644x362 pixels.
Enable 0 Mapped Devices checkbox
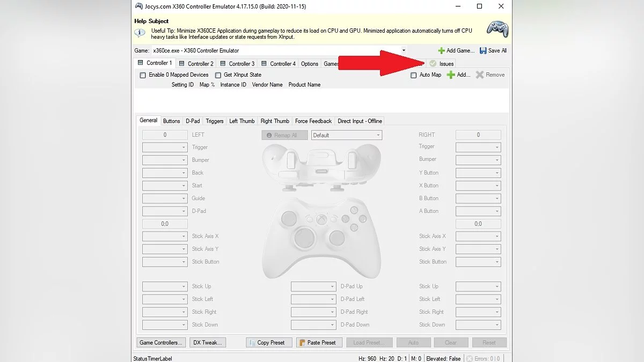click(143, 75)
